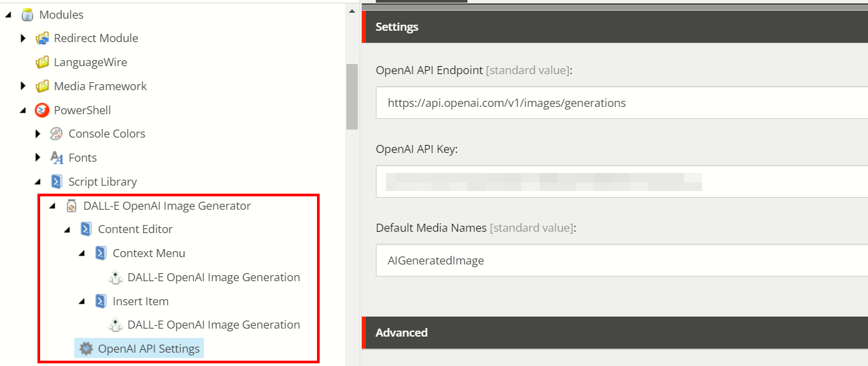
Task: Expand the Fonts node
Action: (38, 158)
